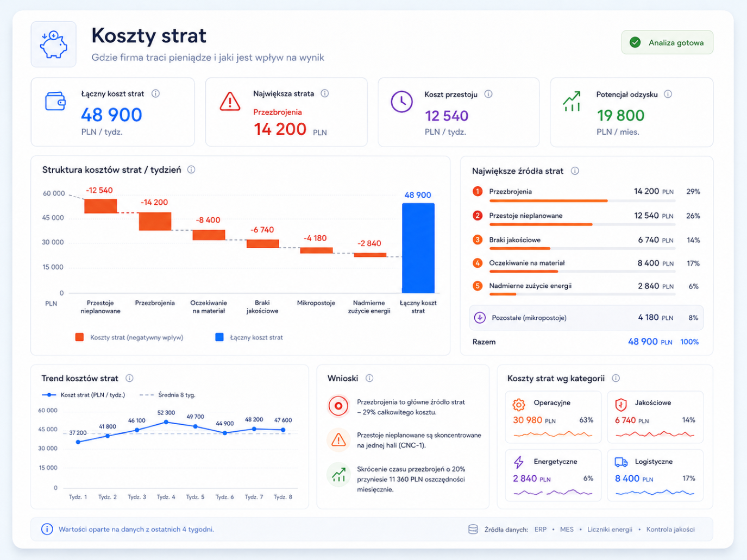
Task: Click the -8 400 waterfall bar
Action: tap(209, 235)
